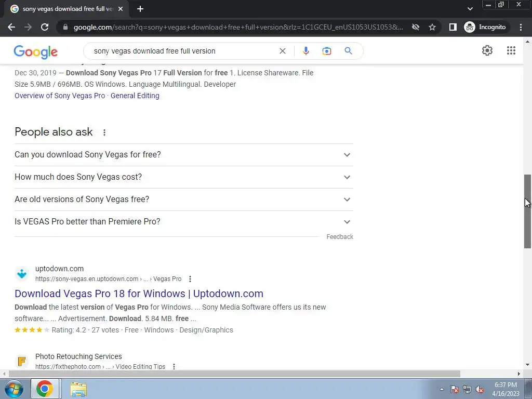Select the sony vegas download tab
This screenshot has width=532, height=399.
pos(66,9)
